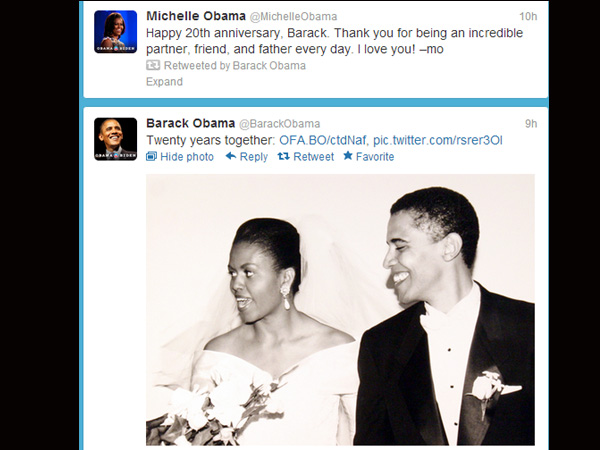Open the 10h timestamp on Michelle's tweet
The height and width of the screenshot is (450, 600).
point(528,16)
